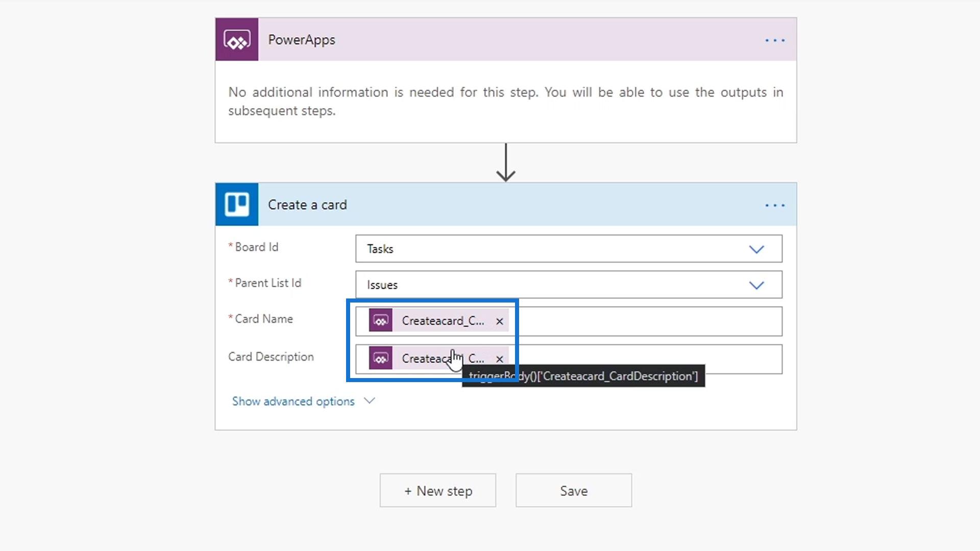Select the Createacard token label in Card Name
Screen dimensions: 980x551
coord(442,321)
